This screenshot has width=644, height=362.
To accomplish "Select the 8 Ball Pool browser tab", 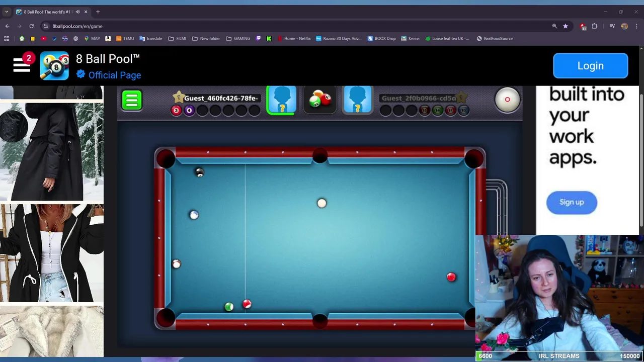I will pyautogui.click(x=51, y=12).
